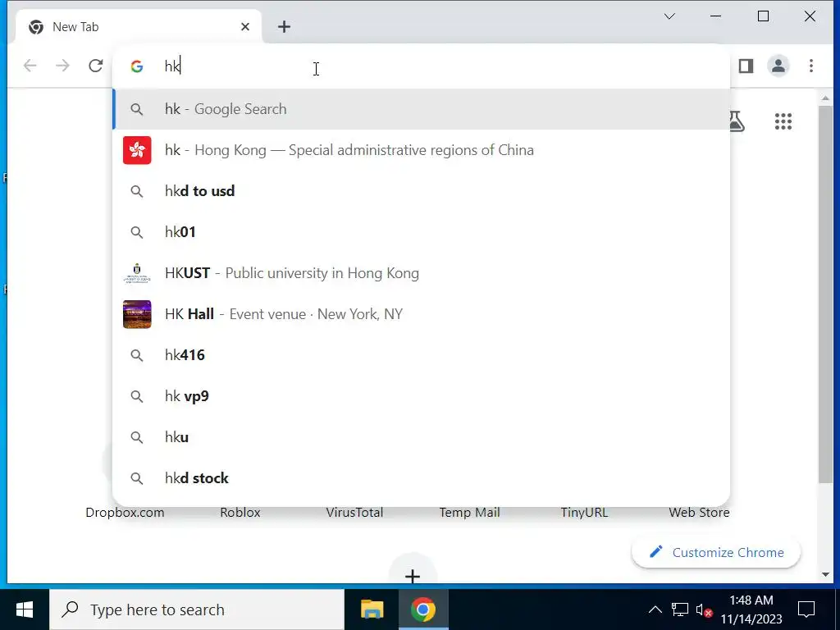Choose 'hkd to usd' suggestion
The image size is (840, 630).
click(421, 191)
